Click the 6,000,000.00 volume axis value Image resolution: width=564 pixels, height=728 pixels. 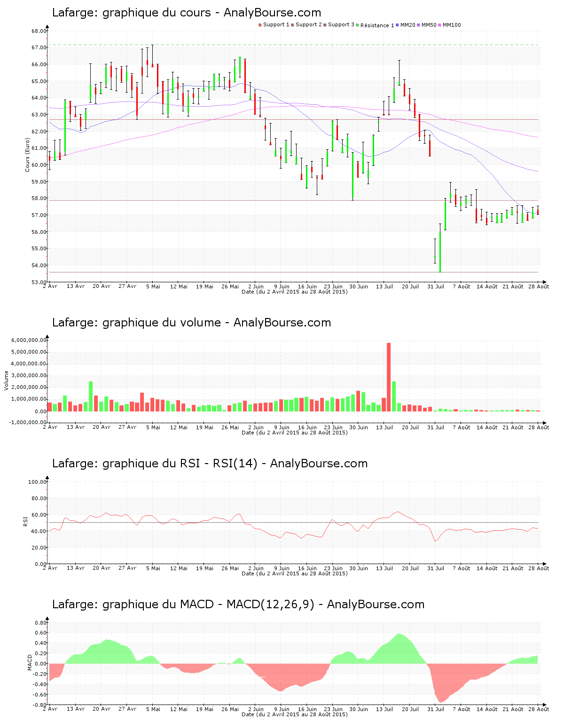[x=29, y=341]
